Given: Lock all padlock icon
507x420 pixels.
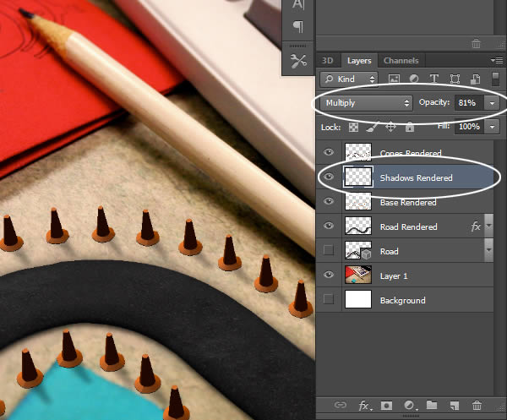Looking at the screenshot, I should pyautogui.click(x=410, y=127).
